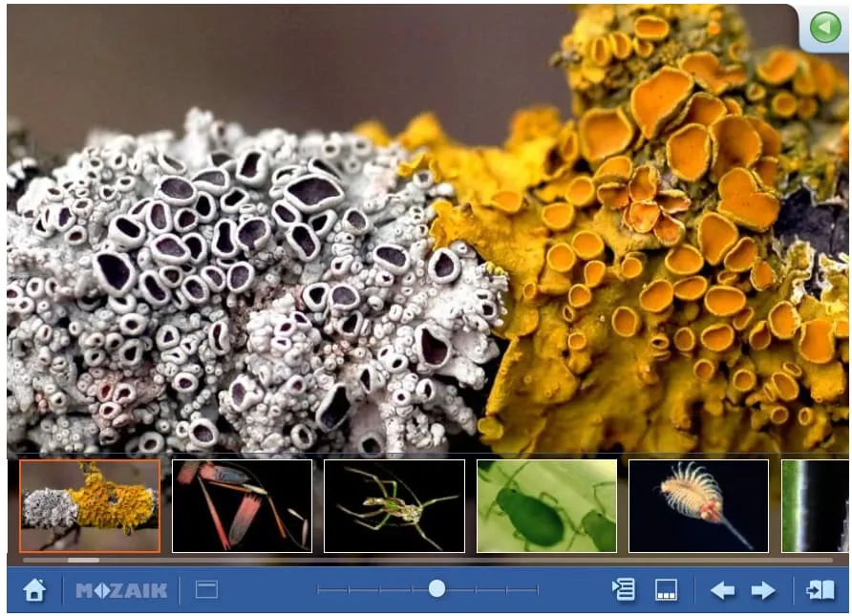Click the zoom slider handle
The image size is (852, 616).
(x=437, y=589)
